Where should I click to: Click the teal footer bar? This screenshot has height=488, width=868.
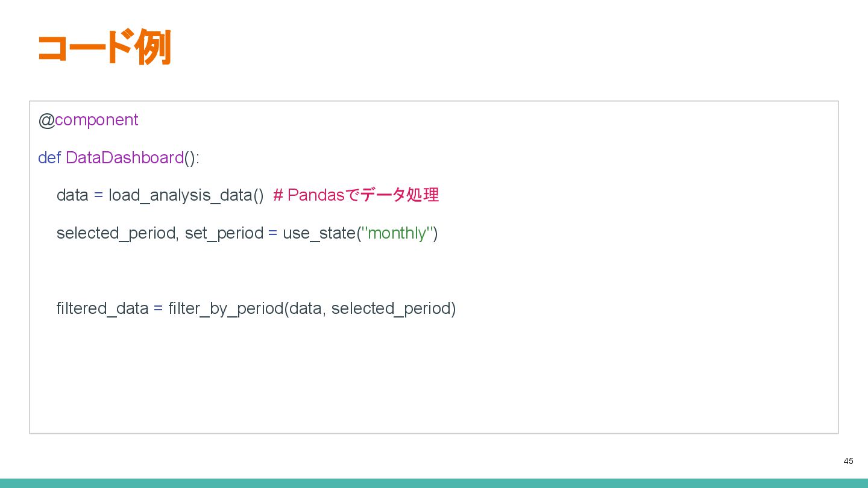(434, 483)
